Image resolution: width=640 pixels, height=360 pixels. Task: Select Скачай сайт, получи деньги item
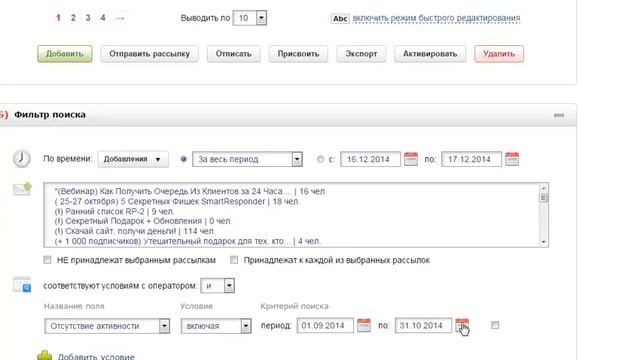[134, 231]
